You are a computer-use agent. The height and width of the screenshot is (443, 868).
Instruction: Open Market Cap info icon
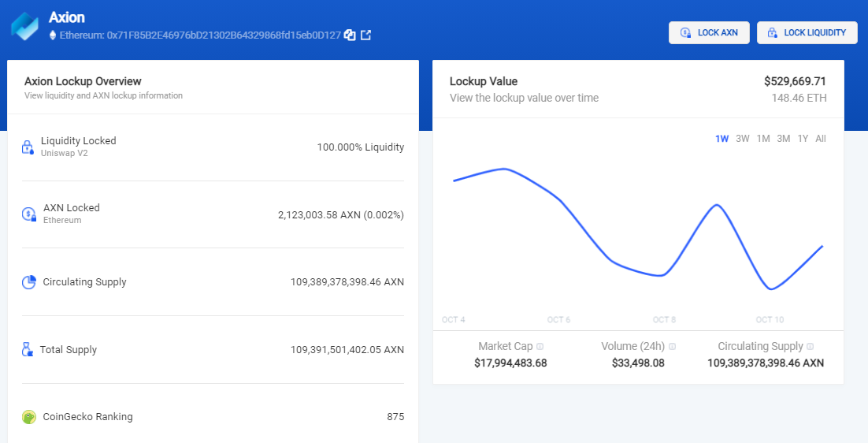[540, 347]
